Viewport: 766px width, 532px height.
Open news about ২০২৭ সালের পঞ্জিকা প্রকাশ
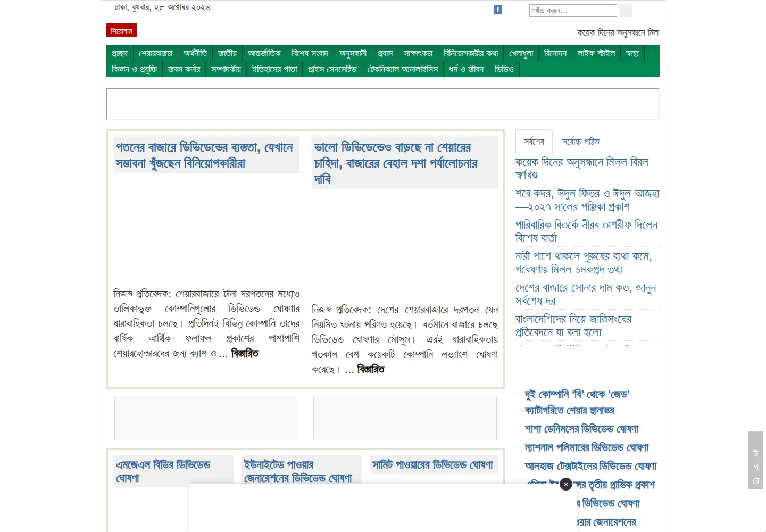[x=587, y=199]
